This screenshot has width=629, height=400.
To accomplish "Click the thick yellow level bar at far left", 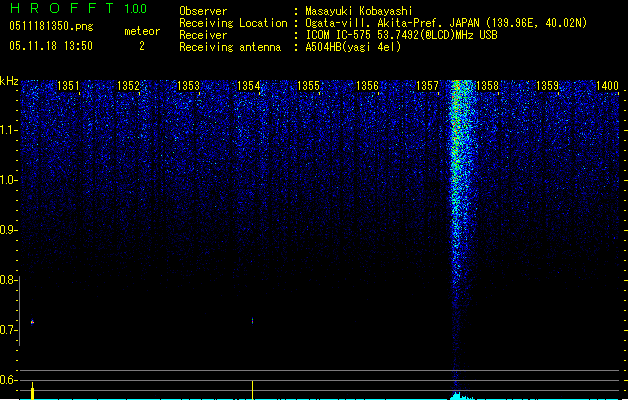I will pos(32,391).
